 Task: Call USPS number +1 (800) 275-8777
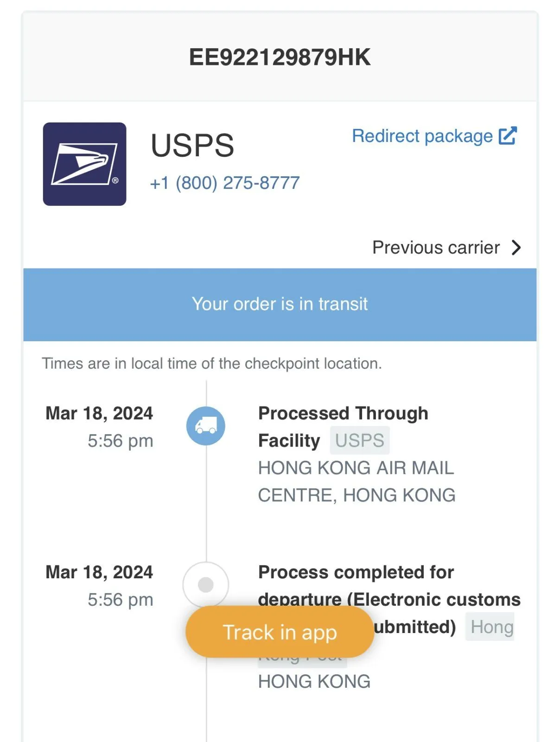click(225, 183)
